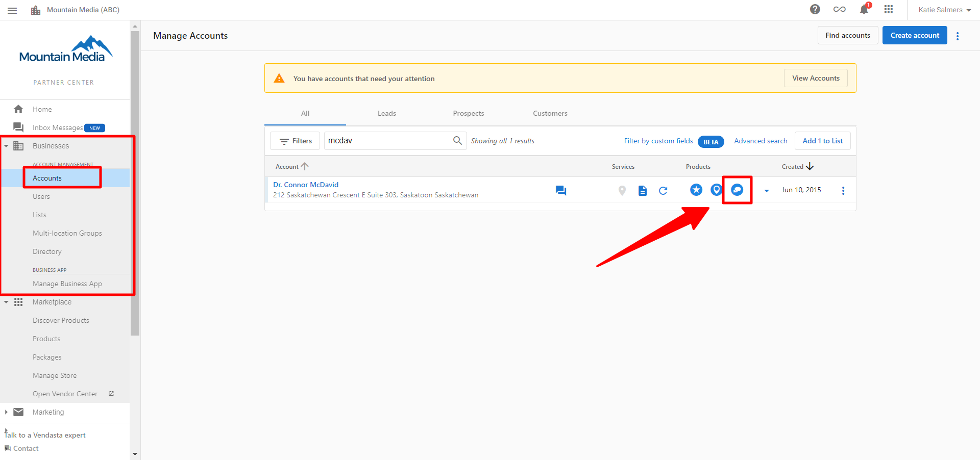Open Products in Marketplace

(46, 339)
